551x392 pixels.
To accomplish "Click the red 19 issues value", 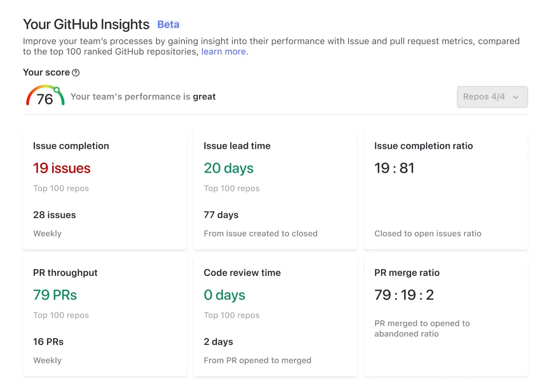I will [x=62, y=168].
